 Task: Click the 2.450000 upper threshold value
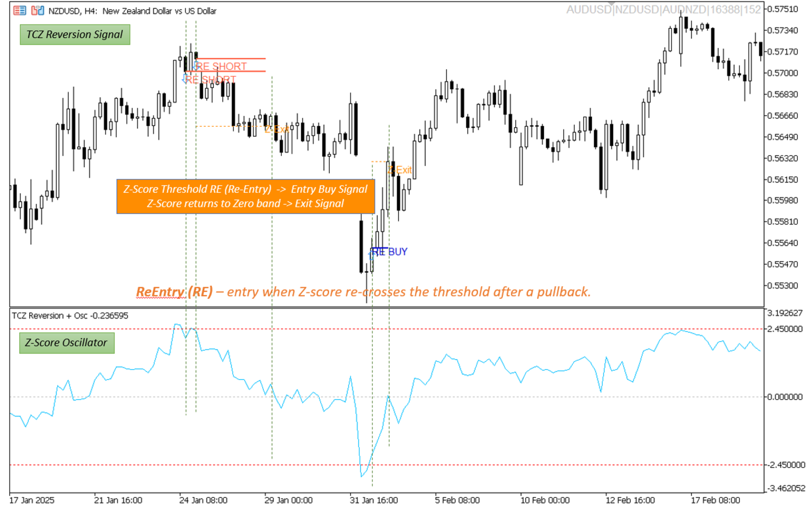click(785, 329)
